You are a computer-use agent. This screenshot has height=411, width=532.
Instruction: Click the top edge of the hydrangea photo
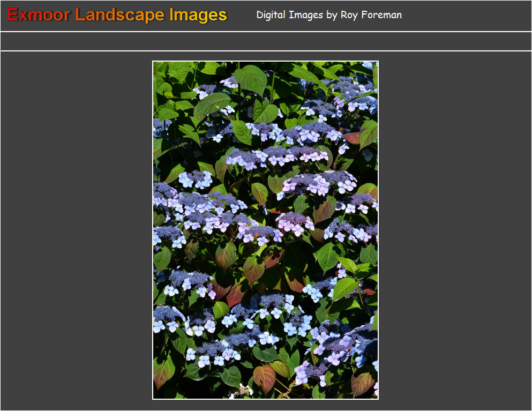pos(265,63)
